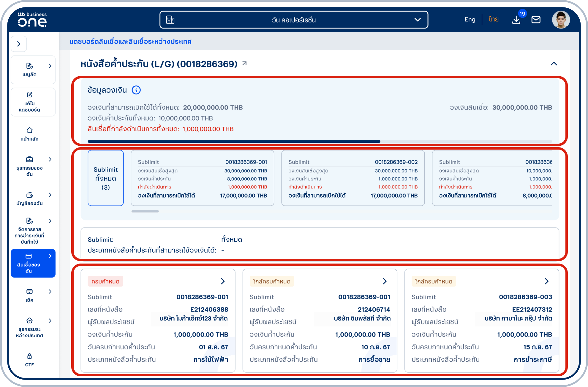
Task: Expand the sidebar with arrow button
Action: [x=19, y=44]
